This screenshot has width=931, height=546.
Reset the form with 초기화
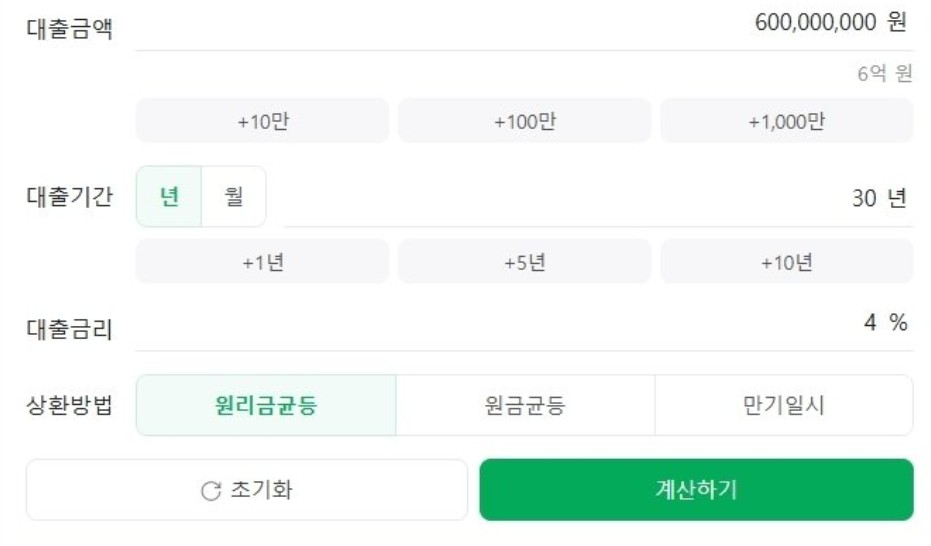(x=247, y=490)
